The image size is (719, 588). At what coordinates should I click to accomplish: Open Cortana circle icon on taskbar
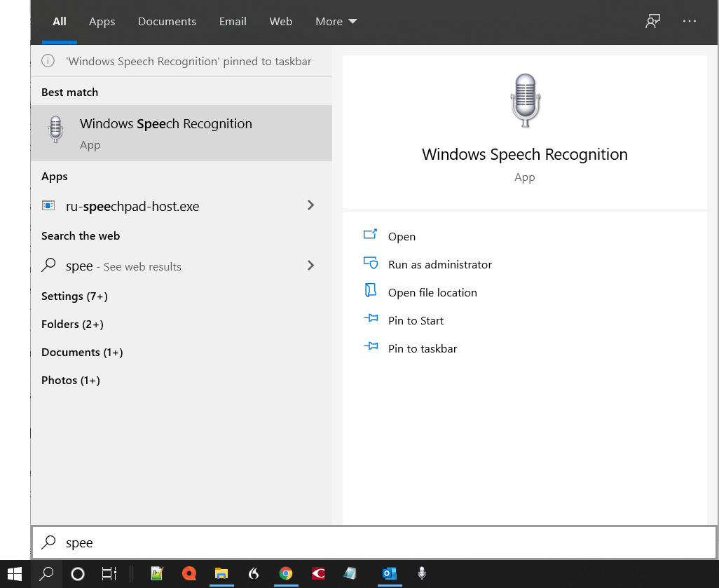(78, 574)
